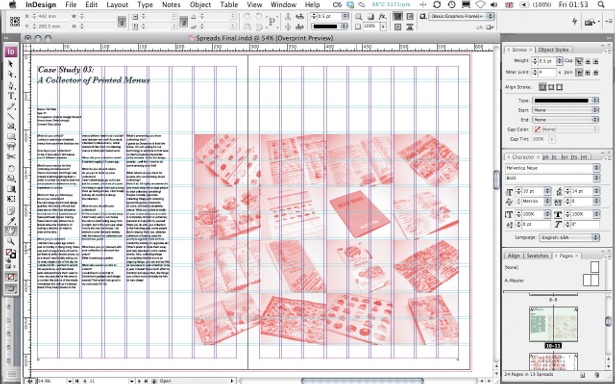615x384 pixels.
Task: Select the 10-11 spread thumbnail
Action: pos(553,324)
